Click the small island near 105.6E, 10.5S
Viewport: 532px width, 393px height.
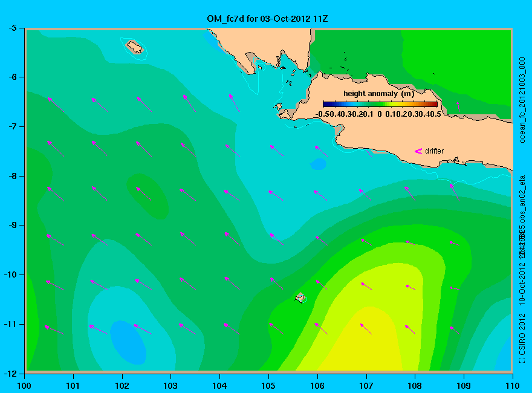click(300, 298)
